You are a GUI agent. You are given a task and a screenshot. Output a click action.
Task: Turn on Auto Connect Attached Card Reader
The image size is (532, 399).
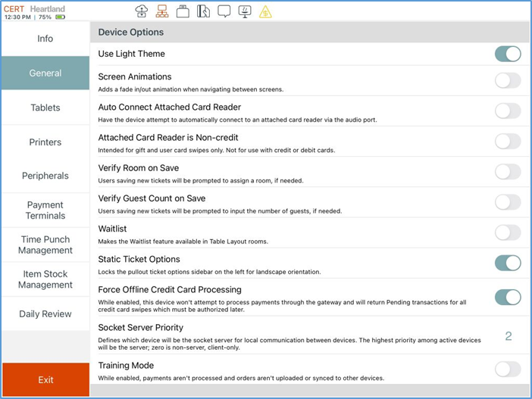[x=507, y=111]
